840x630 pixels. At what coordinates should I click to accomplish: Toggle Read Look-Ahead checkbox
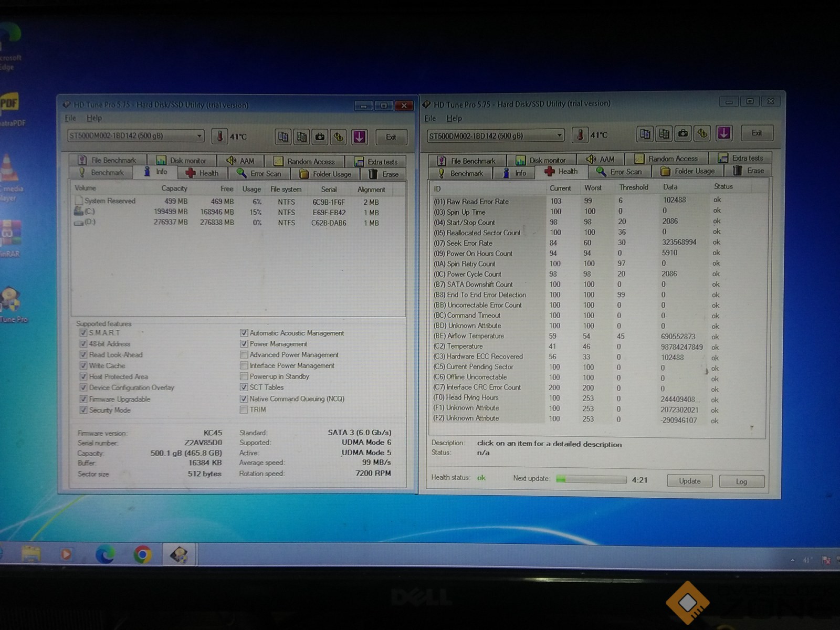click(83, 355)
